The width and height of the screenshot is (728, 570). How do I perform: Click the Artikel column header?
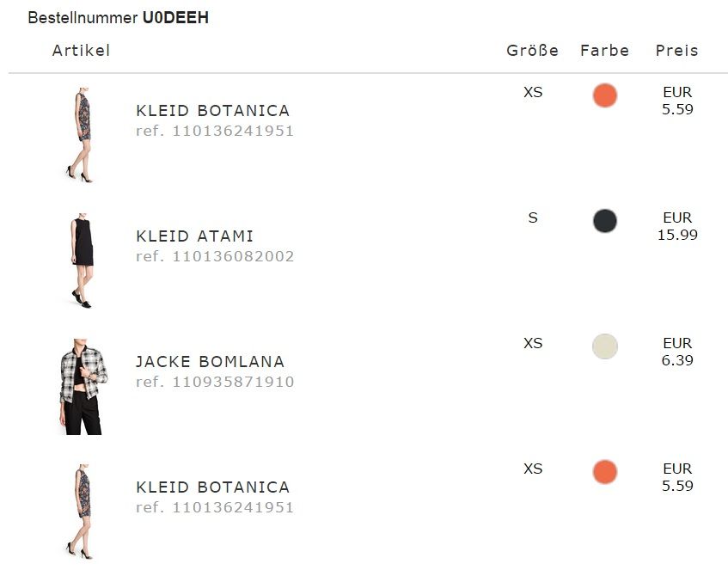pyautogui.click(x=81, y=51)
